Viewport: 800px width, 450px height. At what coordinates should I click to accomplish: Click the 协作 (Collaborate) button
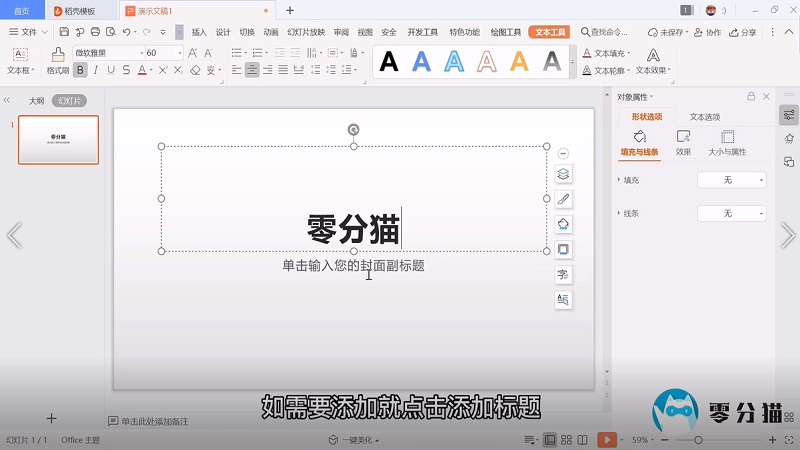point(707,32)
